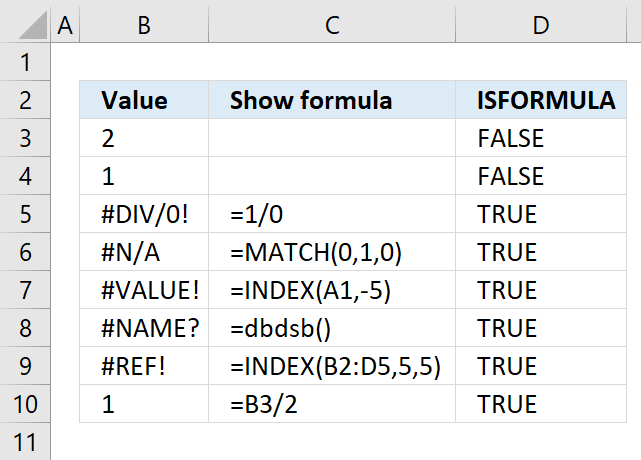Image resolution: width=641 pixels, height=460 pixels.
Task: Click row 10 header
Action: coord(26,404)
